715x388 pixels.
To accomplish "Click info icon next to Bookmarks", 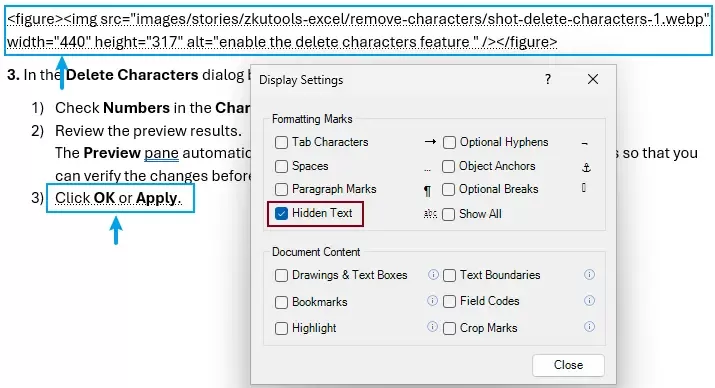I will pos(432,300).
